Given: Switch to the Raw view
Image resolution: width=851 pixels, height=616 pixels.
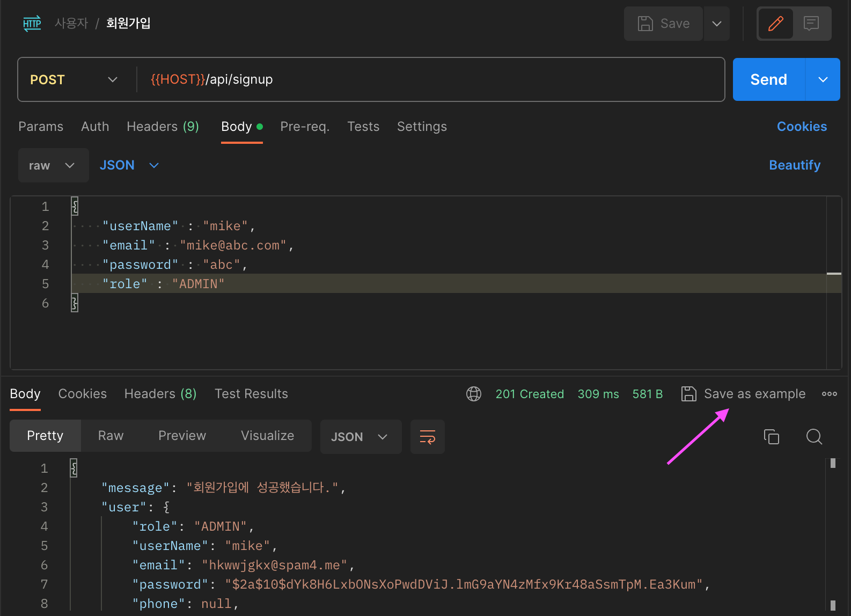Looking at the screenshot, I should 111,436.
